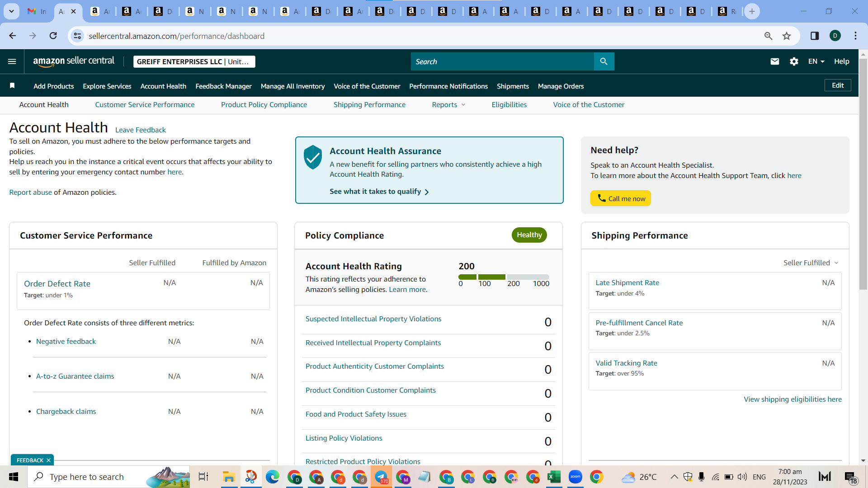Image resolution: width=868 pixels, height=488 pixels.
Task: Open Add Products in the navigation bar
Action: (x=54, y=86)
